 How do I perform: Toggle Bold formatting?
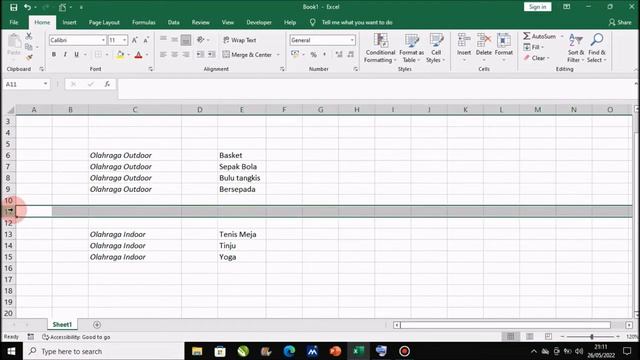pos(54,55)
